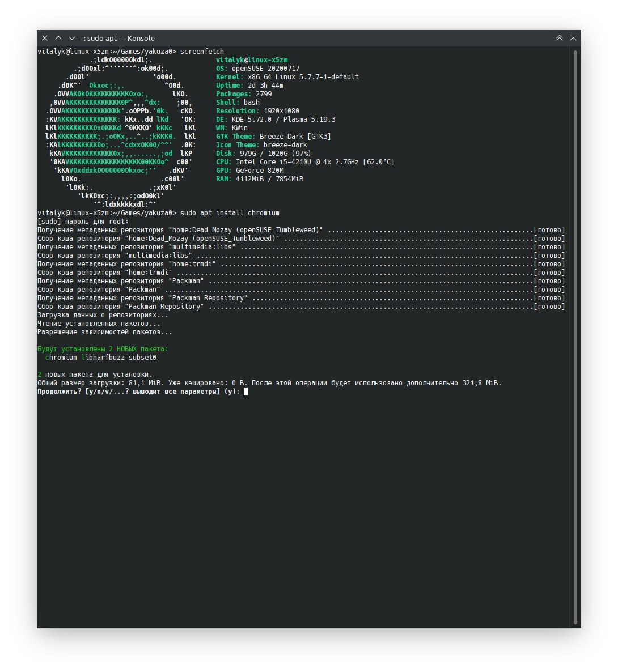Click the 'Icon Theme: breeze-dark' line
Screen dimensions: 618x672
[x=261, y=145]
